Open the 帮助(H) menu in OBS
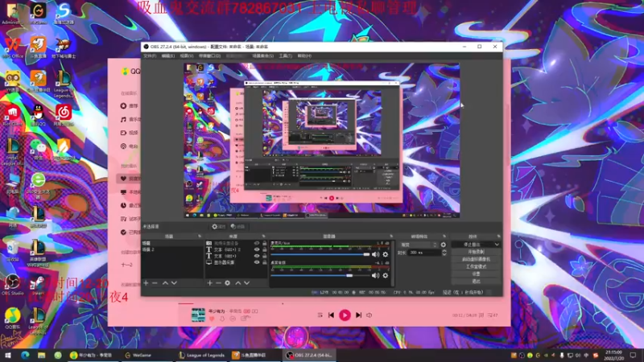This screenshot has height=362, width=644. tap(304, 56)
